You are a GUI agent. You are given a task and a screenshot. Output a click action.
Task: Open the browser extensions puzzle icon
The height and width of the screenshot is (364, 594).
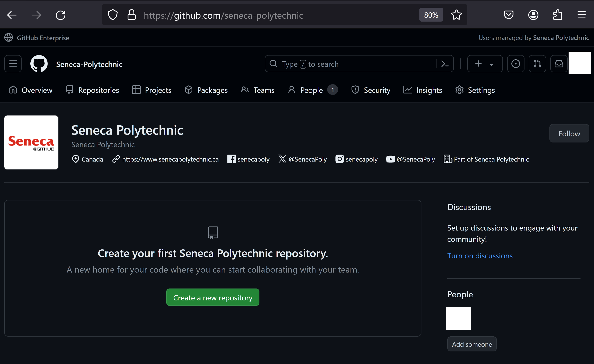pos(557,15)
